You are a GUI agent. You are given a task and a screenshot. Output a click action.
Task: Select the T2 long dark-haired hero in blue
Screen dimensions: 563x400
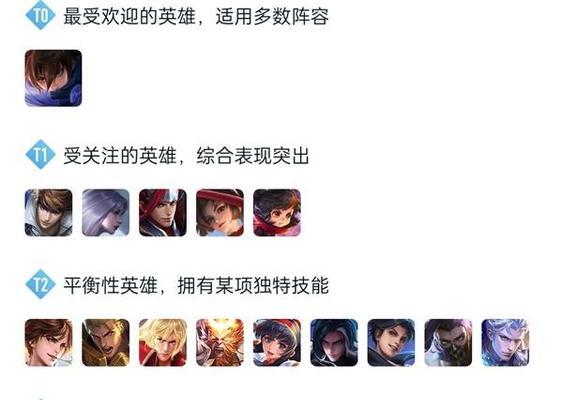click(334, 343)
